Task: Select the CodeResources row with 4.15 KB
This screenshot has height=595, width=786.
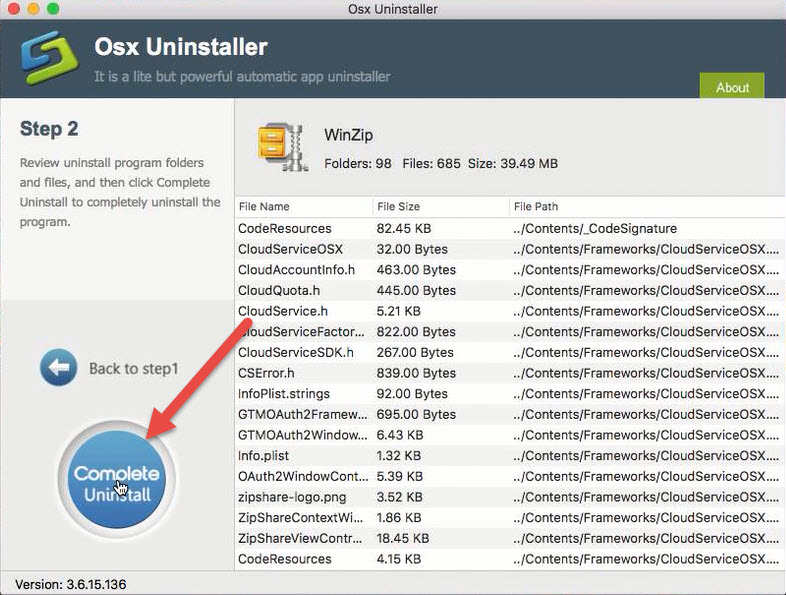Action: tap(510, 559)
